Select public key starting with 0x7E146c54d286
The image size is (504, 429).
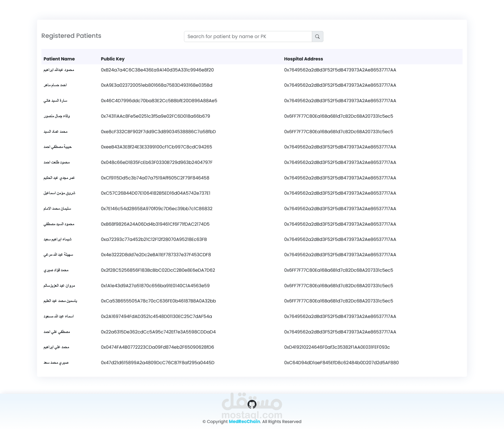(156, 209)
